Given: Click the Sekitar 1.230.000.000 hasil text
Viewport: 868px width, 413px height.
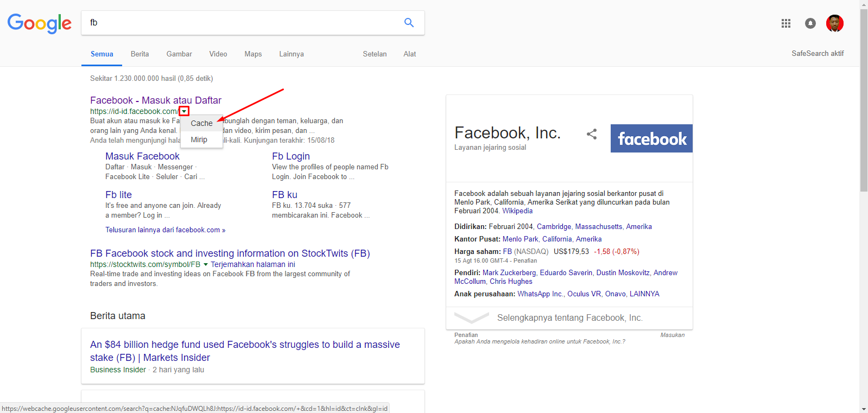Looking at the screenshot, I should coord(151,79).
